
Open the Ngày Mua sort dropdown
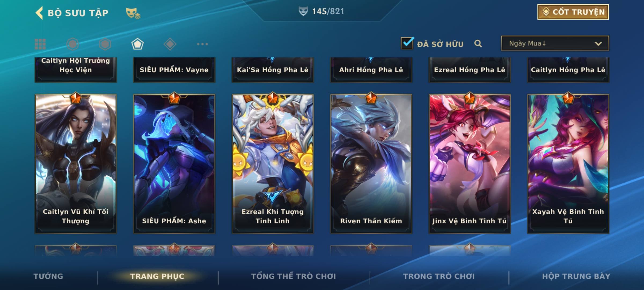[555, 43]
